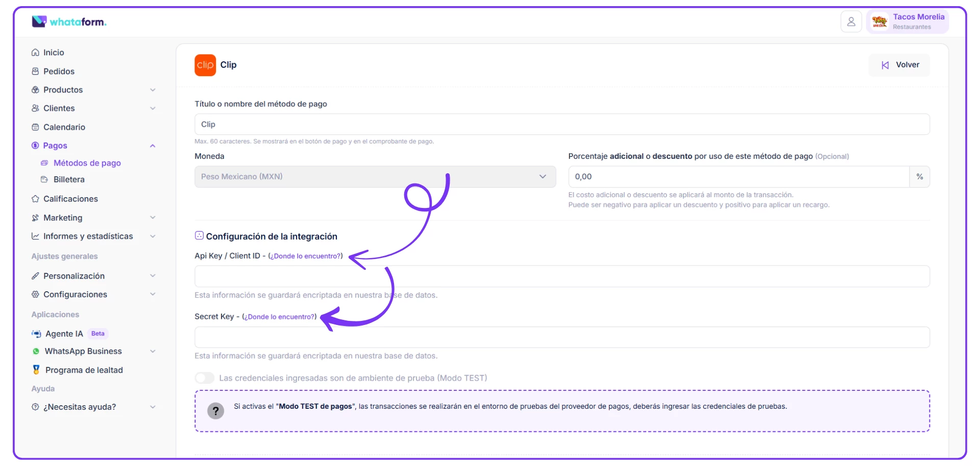Screen dimensions: 980x466
Task: Click the Secret Key input field
Action: click(x=561, y=337)
